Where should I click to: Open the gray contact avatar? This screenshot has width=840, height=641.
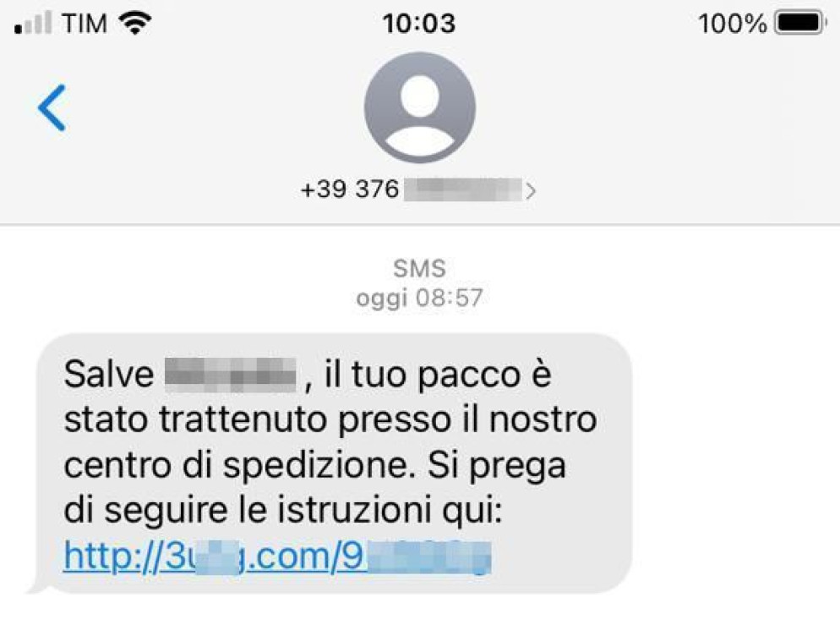pyautogui.click(x=419, y=107)
